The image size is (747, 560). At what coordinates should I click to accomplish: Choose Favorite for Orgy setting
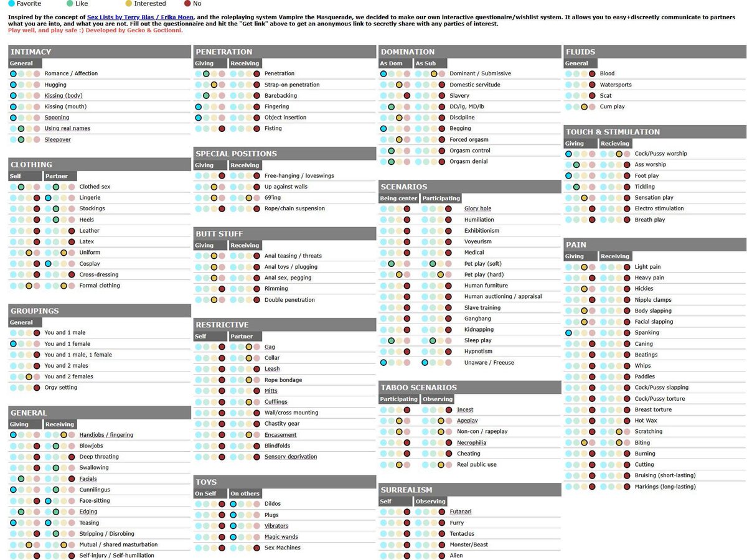pos(13,388)
